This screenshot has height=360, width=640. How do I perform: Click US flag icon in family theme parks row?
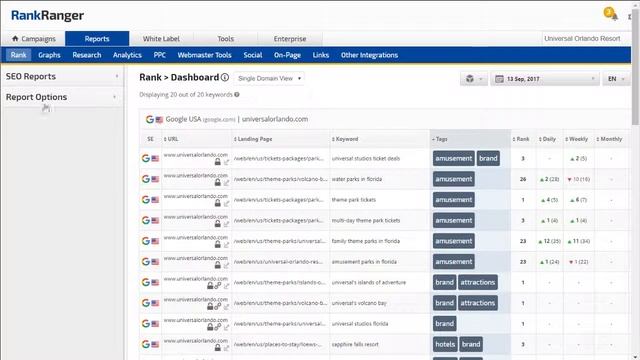[155, 241]
